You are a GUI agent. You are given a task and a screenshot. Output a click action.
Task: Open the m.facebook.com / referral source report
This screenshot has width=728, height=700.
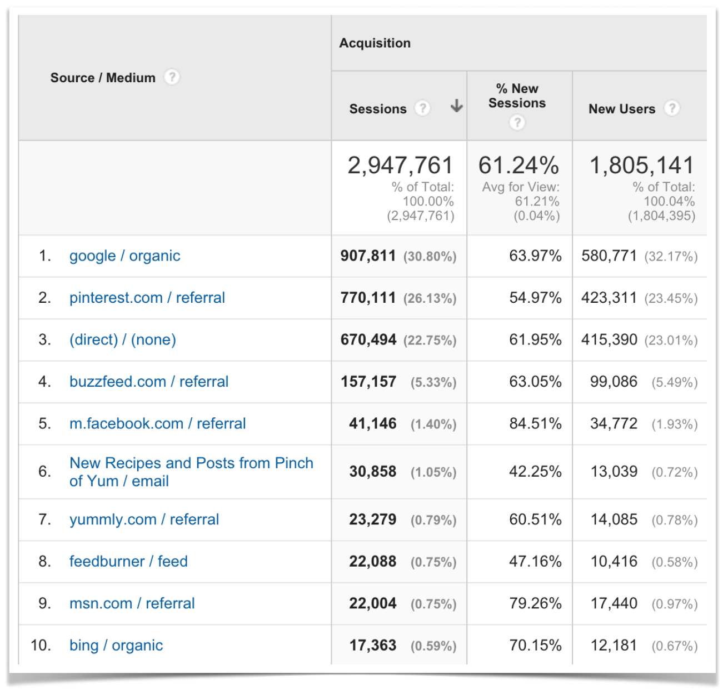(x=157, y=423)
